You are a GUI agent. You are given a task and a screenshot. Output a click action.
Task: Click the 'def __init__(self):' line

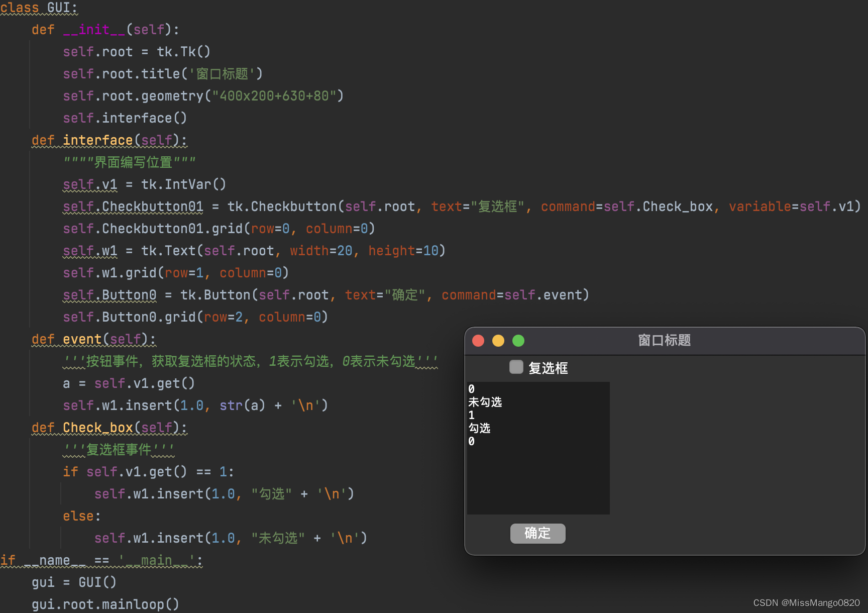click(105, 30)
